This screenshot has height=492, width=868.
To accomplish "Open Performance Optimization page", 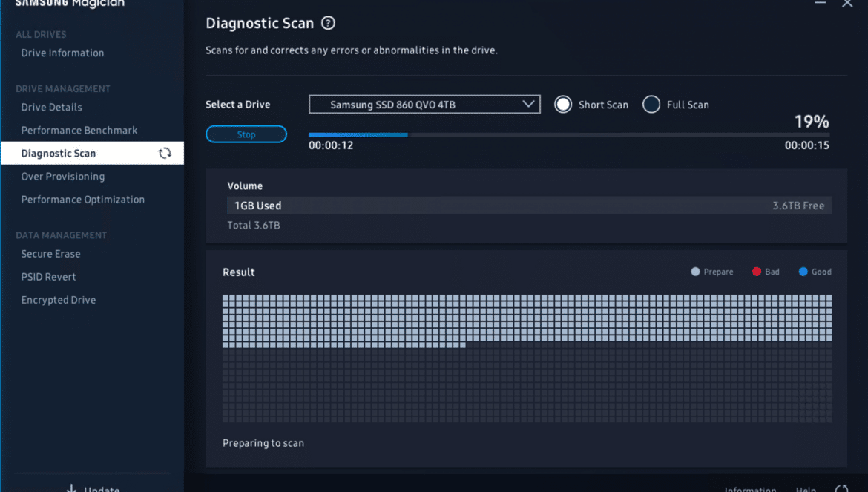I will tap(83, 200).
